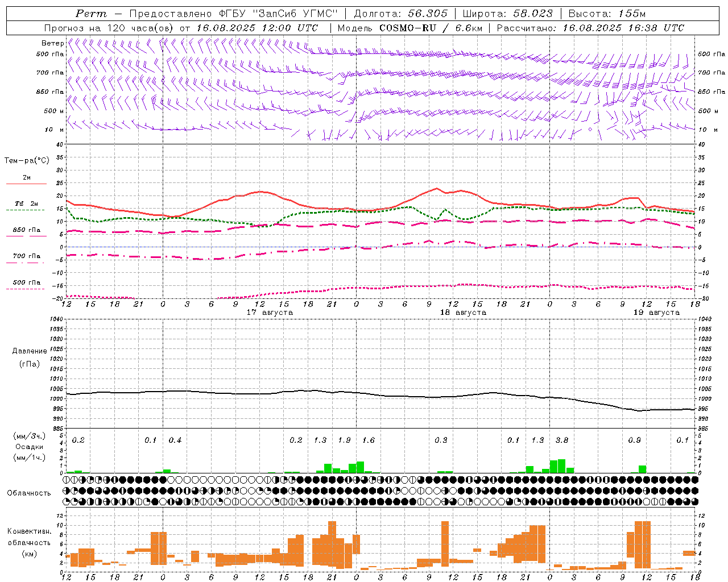
Task: Click the 1.9 precipitation total value
Action: [x=344, y=440]
